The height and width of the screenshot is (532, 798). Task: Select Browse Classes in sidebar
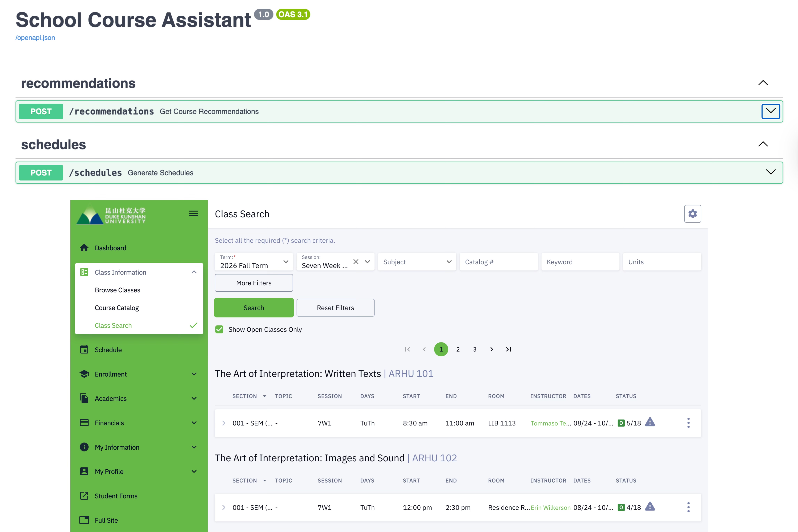(117, 290)
